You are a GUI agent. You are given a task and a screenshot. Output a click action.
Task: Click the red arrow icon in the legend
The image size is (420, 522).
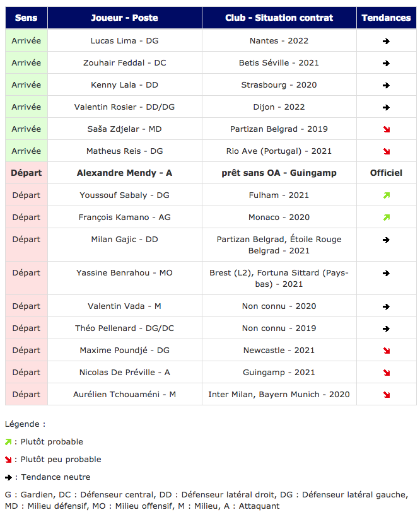(x=8, y=460)
